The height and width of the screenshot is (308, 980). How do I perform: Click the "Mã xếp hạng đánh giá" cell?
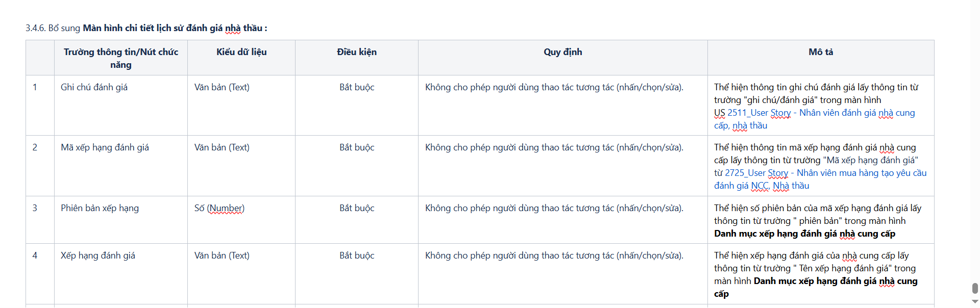(x=105, y=147)
